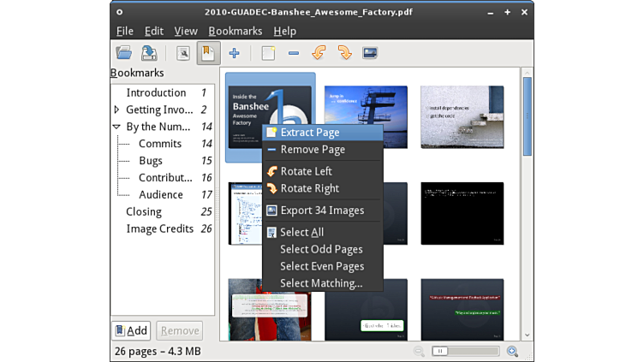Click the Open document folder icon

(x=124, y=53)
